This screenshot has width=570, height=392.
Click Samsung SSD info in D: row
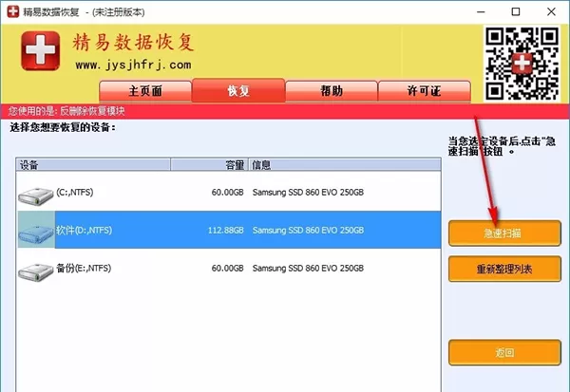(x=308, y=231)
